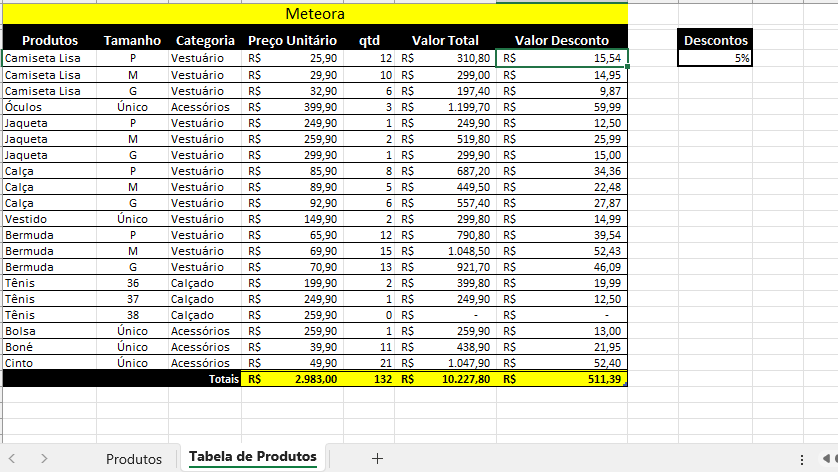This screenshot has width=838, height=472.
Task: Add a new sheet with plus icon
Action: [377, 459]
